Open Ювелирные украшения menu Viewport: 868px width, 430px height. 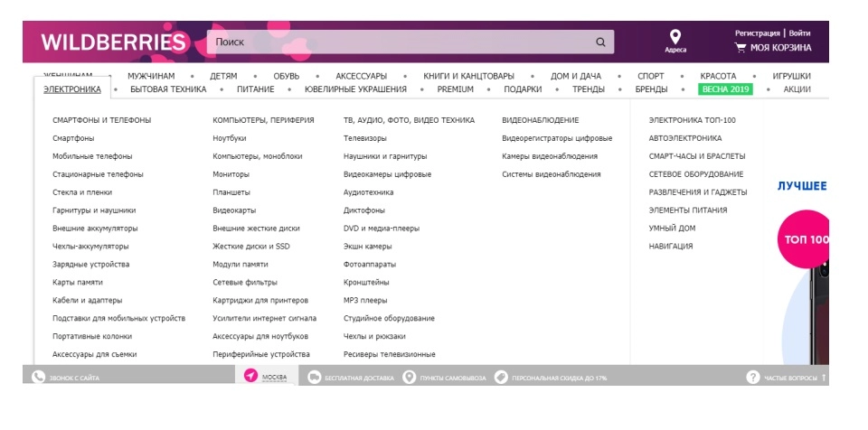click(355, 89)
